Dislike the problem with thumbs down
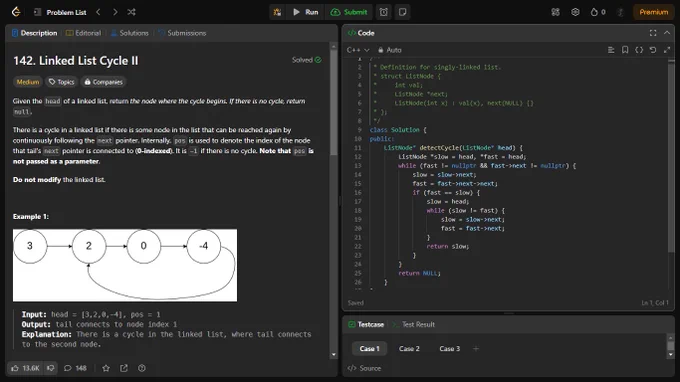The image size is (680, 382). (x=51, y=368)
